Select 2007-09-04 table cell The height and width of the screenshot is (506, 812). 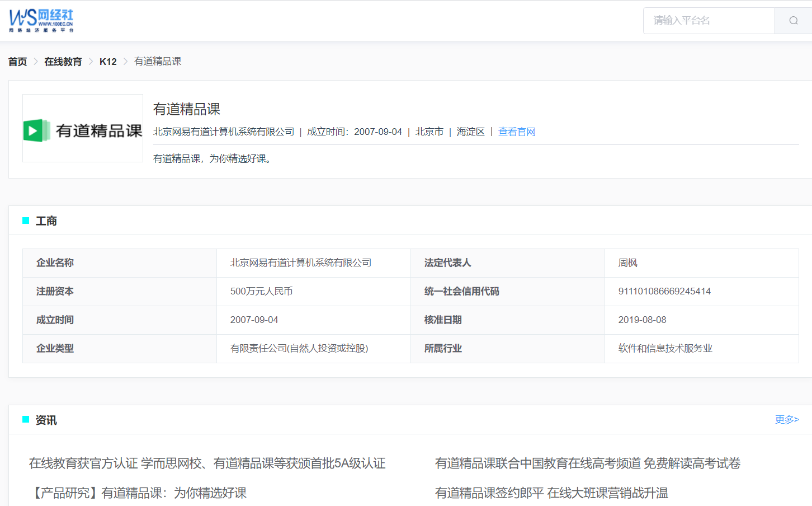[x=314, y=320]
